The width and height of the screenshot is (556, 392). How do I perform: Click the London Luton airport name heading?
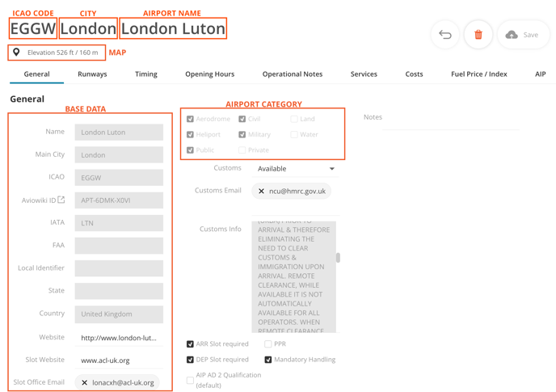pyautogui.click(x=173, y=28)
